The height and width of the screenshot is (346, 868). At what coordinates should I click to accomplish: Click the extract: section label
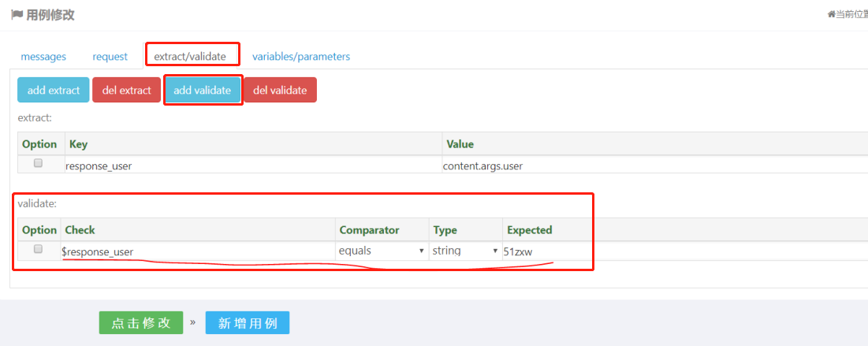(x=35, y=117)
